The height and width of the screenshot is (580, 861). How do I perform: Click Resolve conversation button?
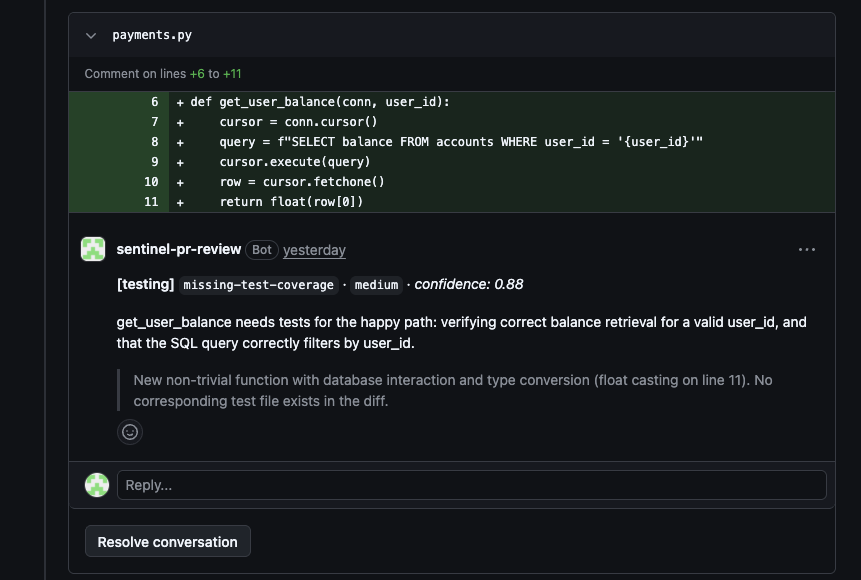pyautogui.click(x=167, y=542)
